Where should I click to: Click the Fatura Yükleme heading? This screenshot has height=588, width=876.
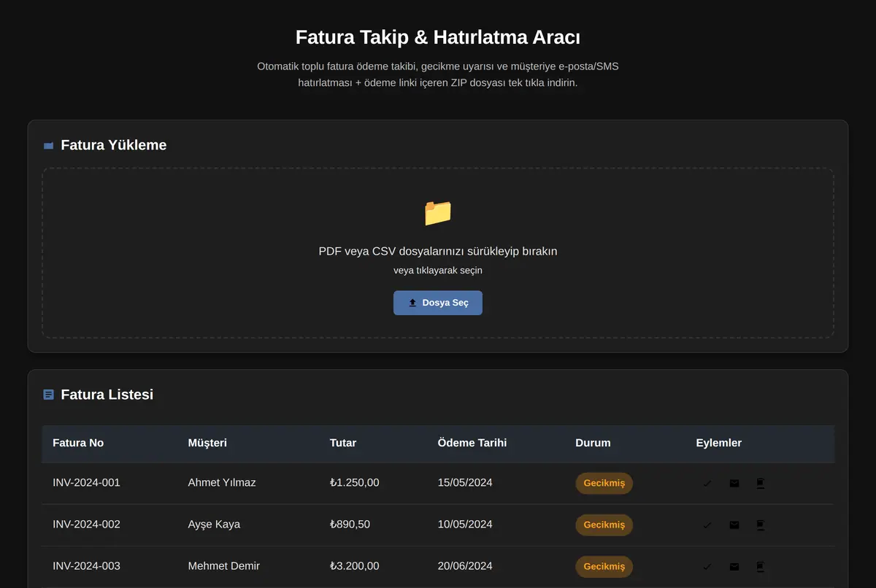coord(114,145)
